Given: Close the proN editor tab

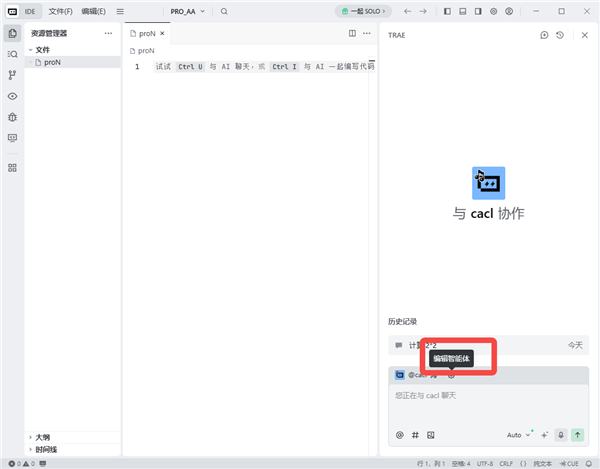Looking at the screenshot, I should (163, 33).
